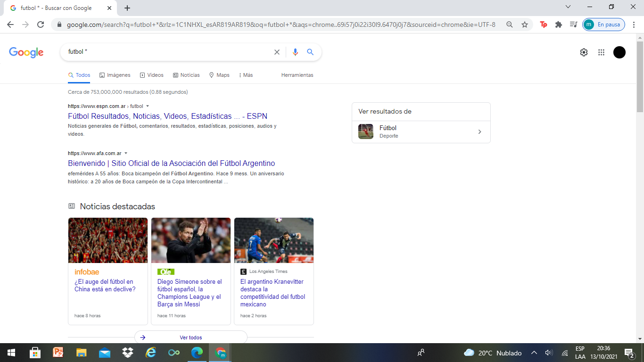Open the Fútbol Deporte panel chevron

click(x=480, y=132)
